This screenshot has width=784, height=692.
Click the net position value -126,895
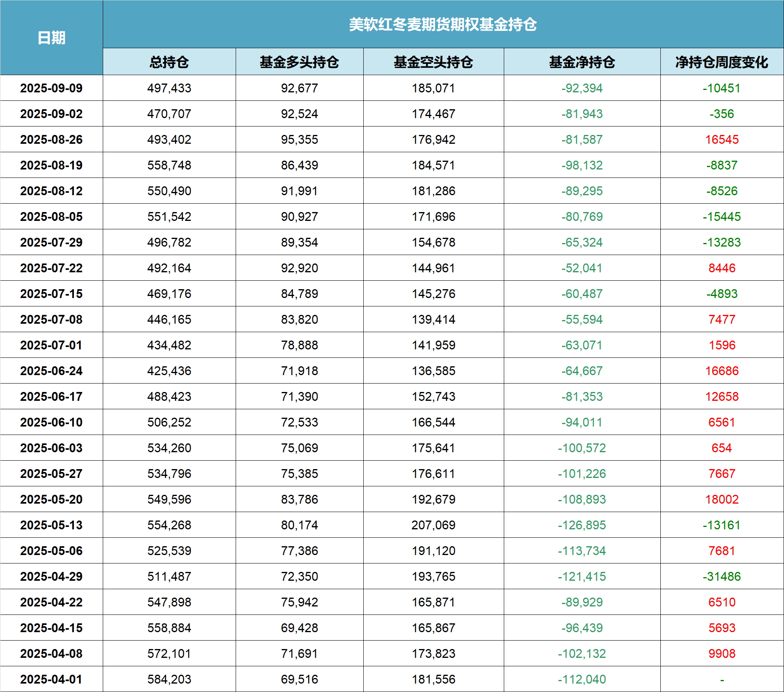582,525
